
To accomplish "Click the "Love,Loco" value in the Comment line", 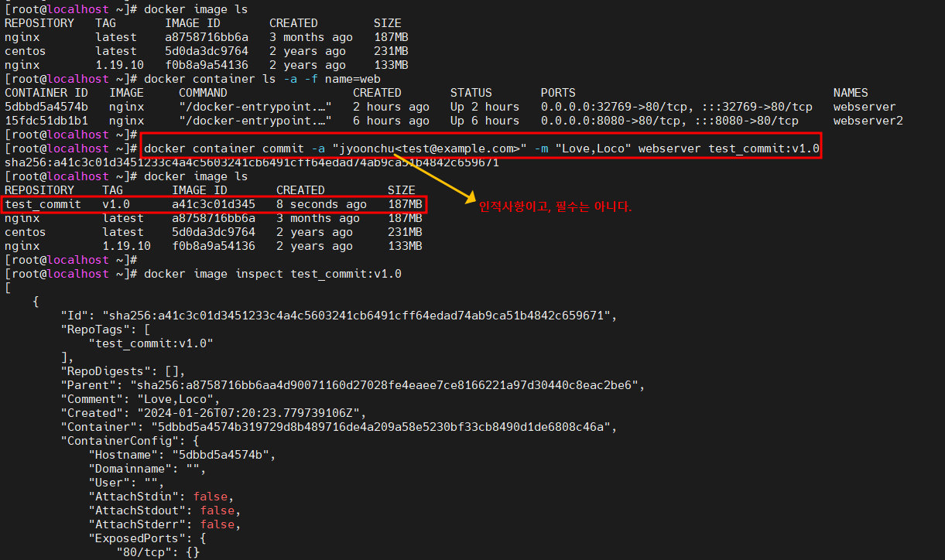I will pos(176,399).
